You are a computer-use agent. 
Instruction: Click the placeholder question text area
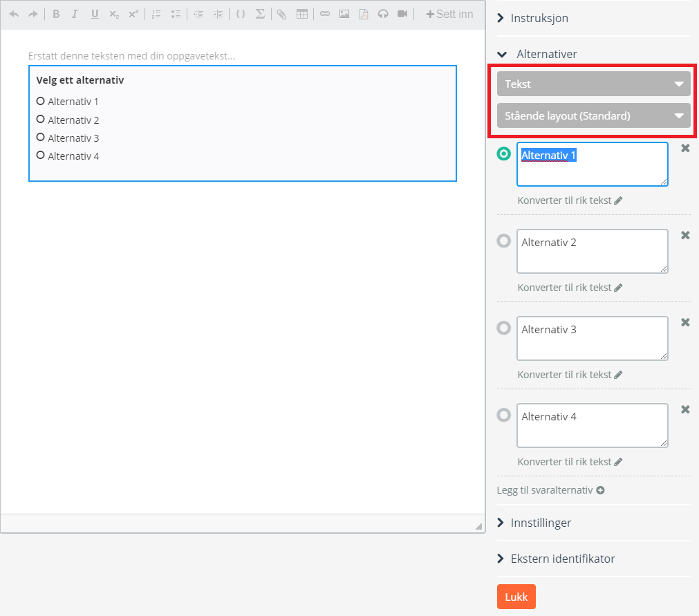point(131,56)
